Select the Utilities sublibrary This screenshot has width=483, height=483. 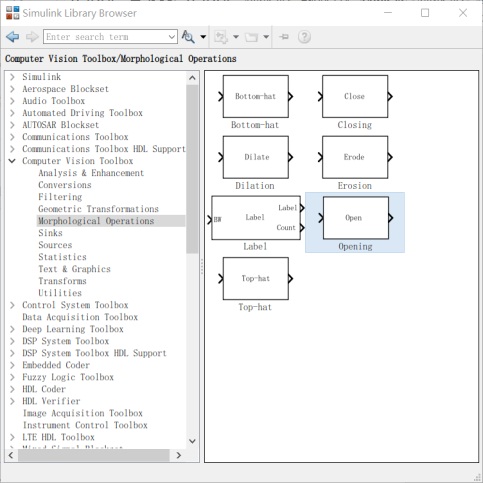point(60,293)
